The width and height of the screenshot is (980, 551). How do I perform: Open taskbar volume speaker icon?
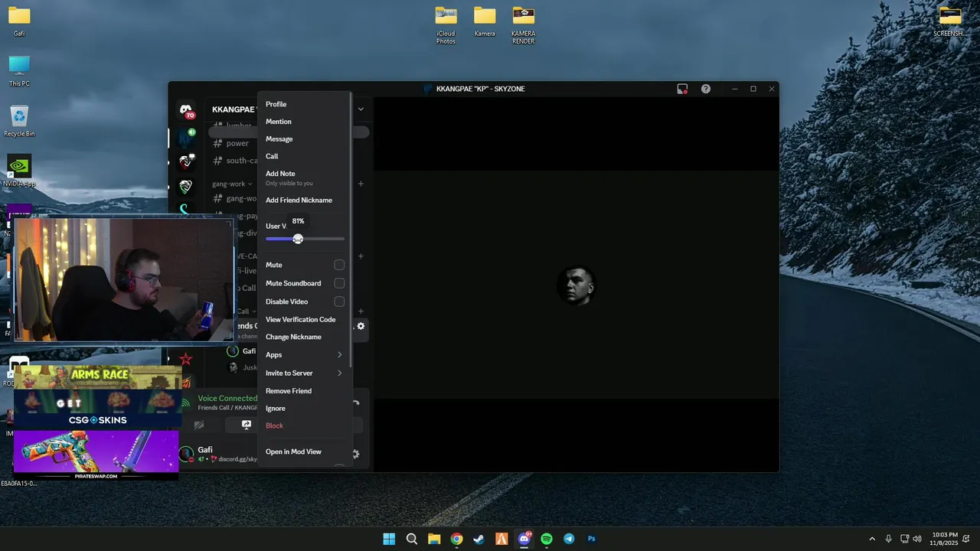[917, 539]
